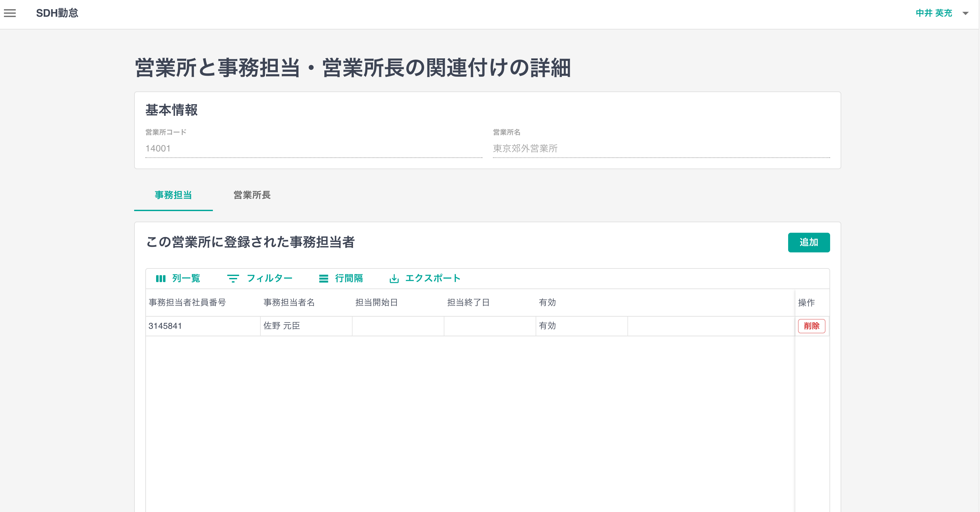Expand the user account dropdown arrow
The image size is (980, 512).
(x=965, y=13)
